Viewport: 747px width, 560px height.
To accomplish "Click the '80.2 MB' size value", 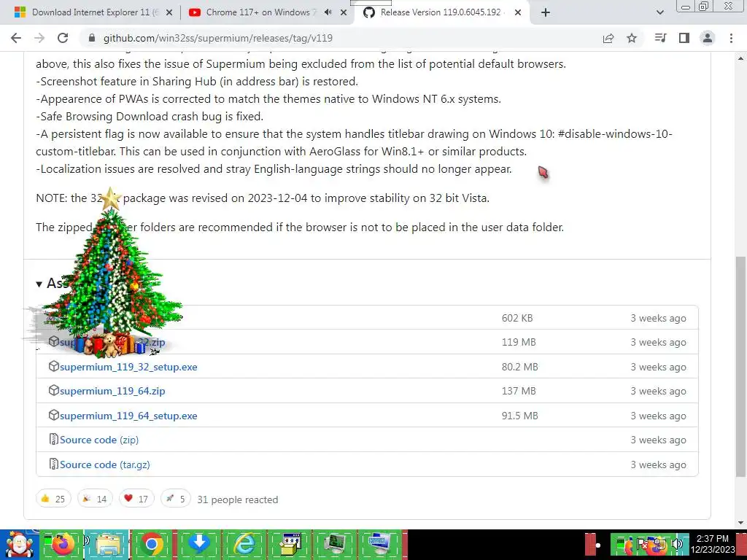I will pos(519,367).
